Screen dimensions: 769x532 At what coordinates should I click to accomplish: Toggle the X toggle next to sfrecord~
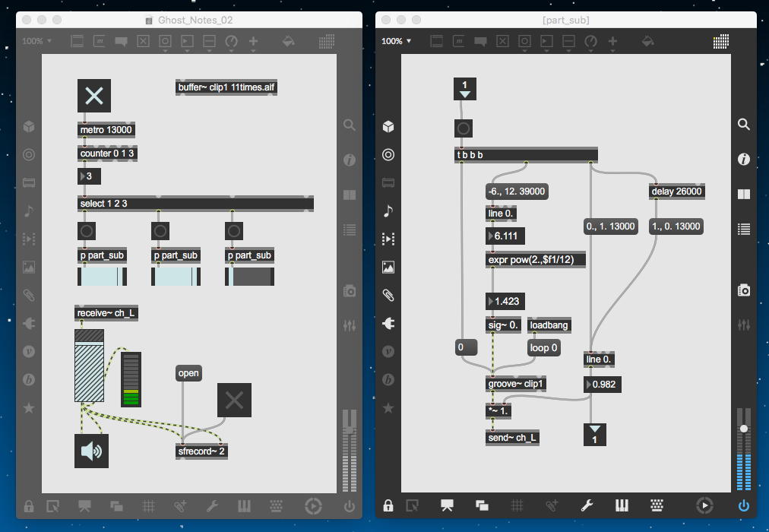tap(234, 400)
